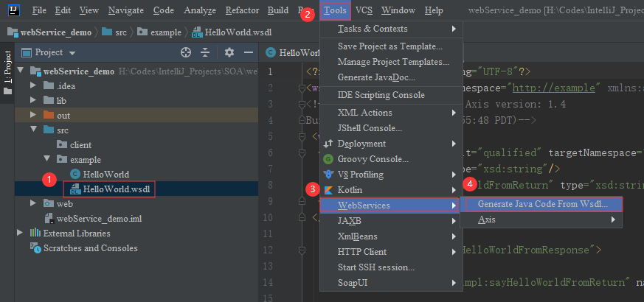Choose WebServices in Tools menu
644x302 pixels.
[389, 205]
